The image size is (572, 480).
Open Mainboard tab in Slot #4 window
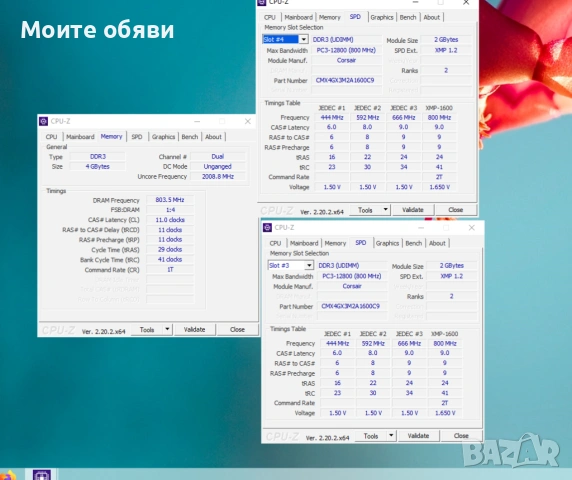298,17
